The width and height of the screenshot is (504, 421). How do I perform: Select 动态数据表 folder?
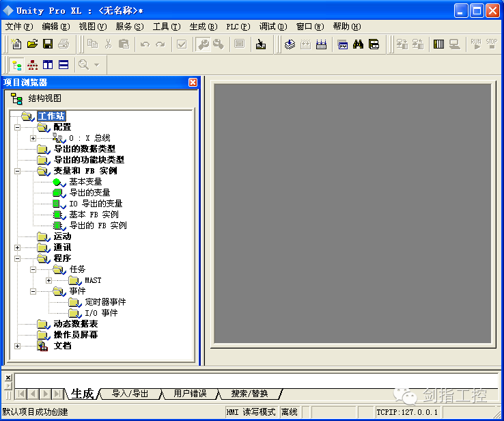click(76, 324)
